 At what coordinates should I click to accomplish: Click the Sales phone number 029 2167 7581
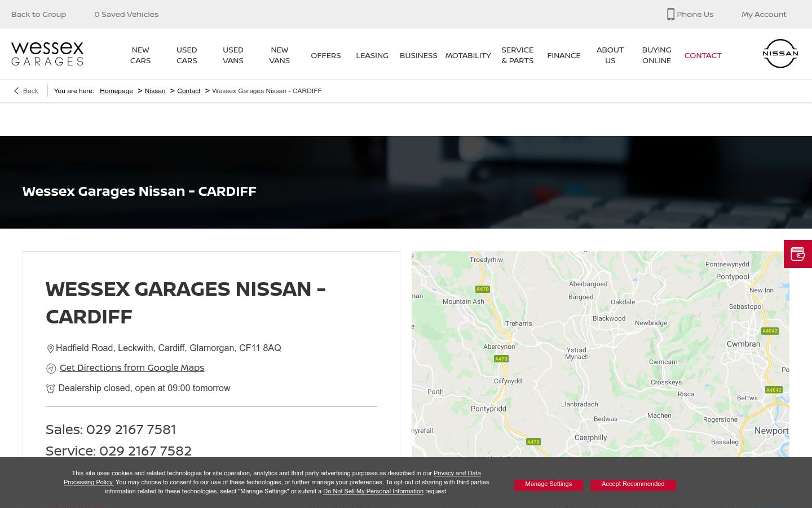(x=131, y=430)
